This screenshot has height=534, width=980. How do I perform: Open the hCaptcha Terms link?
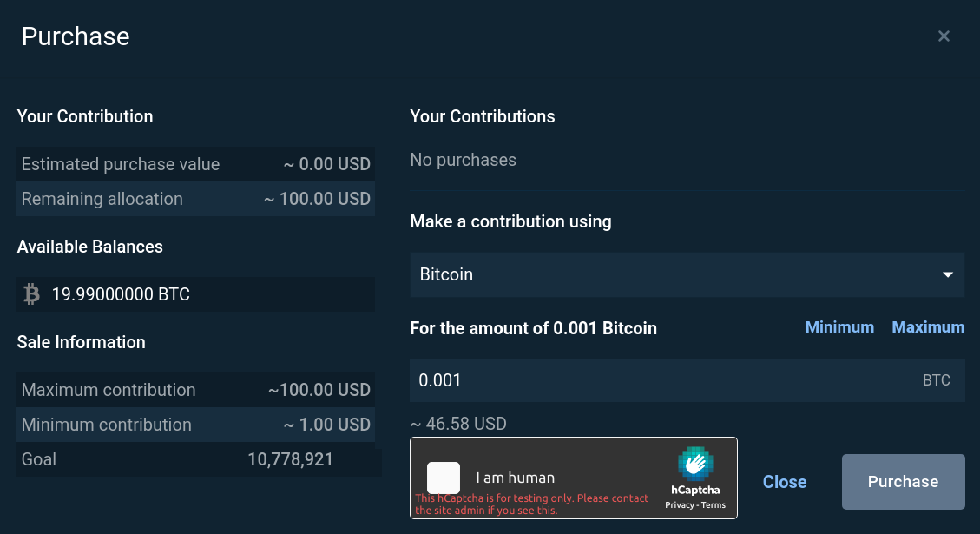click(x=714, y=505)
